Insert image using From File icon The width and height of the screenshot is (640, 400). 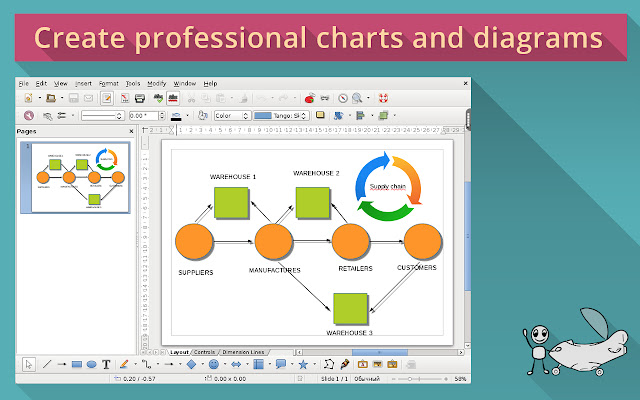pos(378,364)
